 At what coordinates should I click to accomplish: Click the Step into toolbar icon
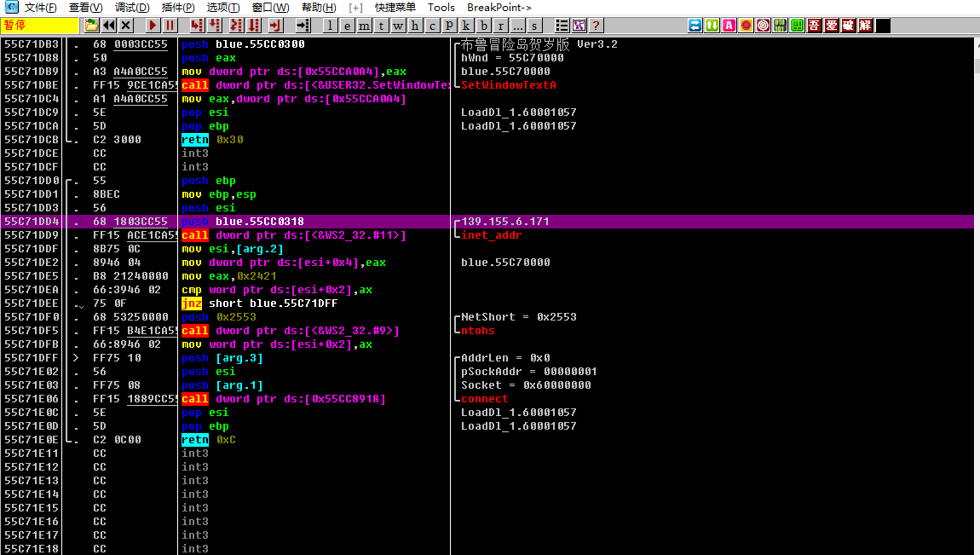(x=197, y=26)
